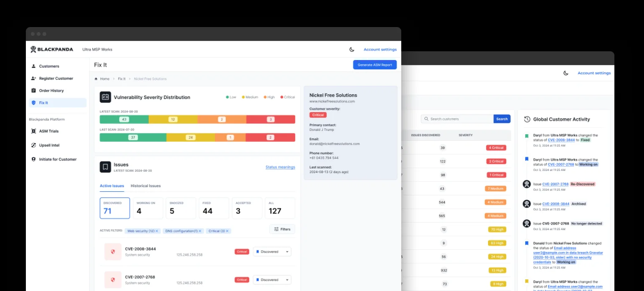Click the Filters button
Viewport: 644px width, 291px height.
[x=282, y=229]
